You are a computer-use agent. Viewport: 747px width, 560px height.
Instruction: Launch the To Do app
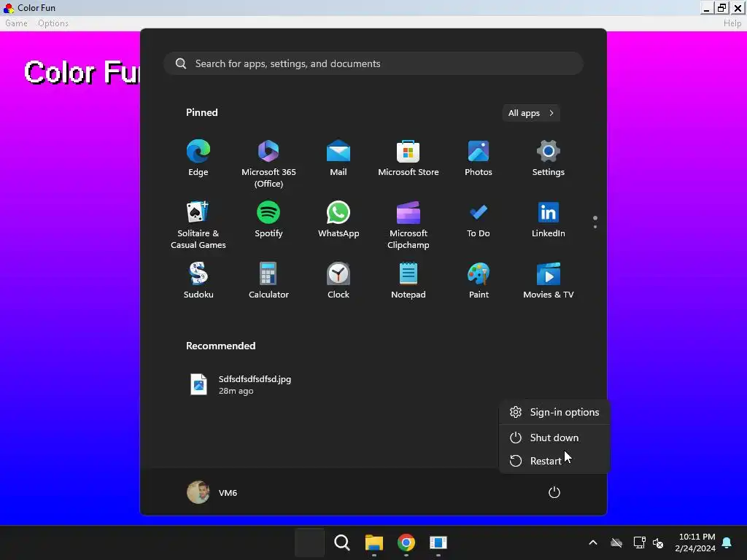479,219
